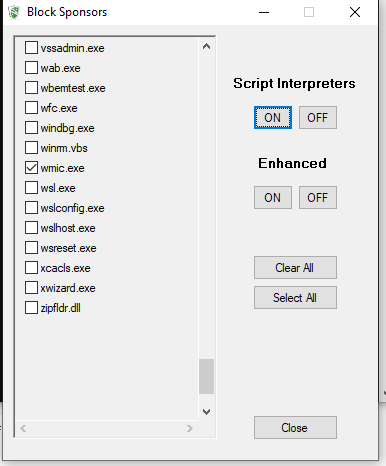Tick the wslconfig.exe checkbox
Image resolution: width=386 pixels, height=466 pixels.
(31, 208)
